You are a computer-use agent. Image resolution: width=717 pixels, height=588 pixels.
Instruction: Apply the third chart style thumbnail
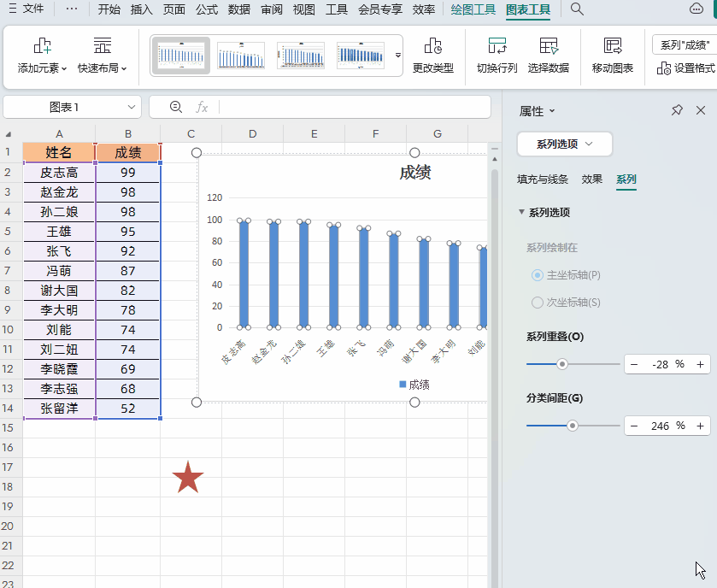[x=301, y=56]
